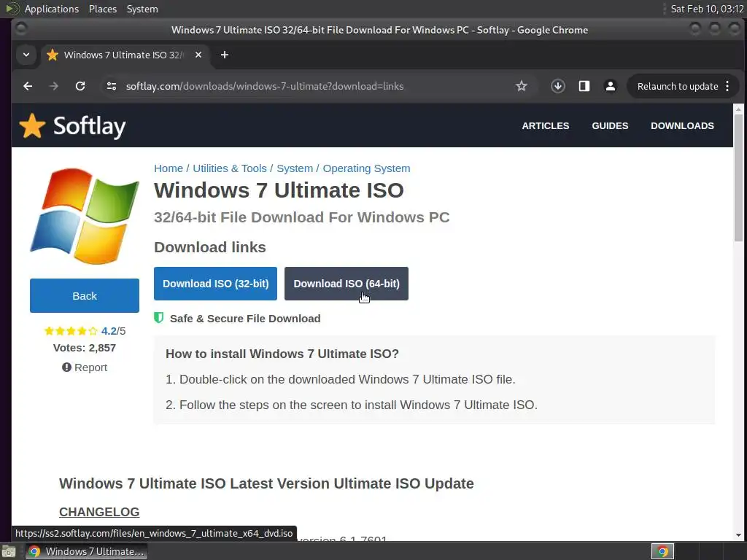Click the browser forward arrow

(x=54, y=86)
